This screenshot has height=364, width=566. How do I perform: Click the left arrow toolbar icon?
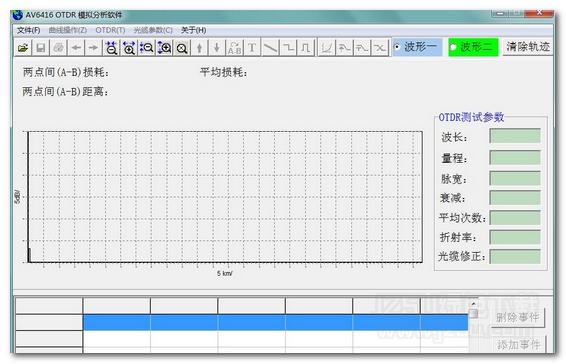tap(76, 48)
